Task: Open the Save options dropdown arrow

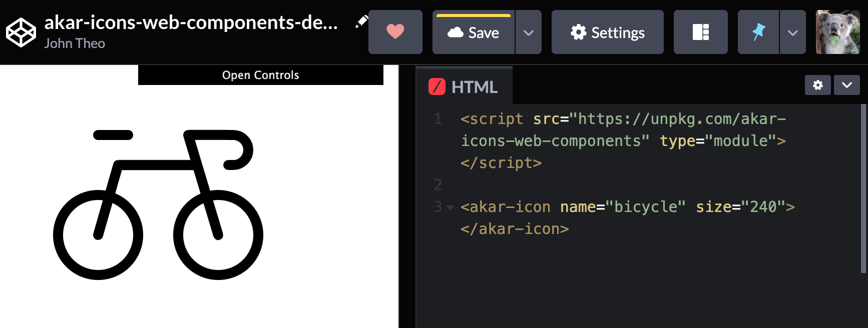Action: pyautogui.click(x=529, y=32)
